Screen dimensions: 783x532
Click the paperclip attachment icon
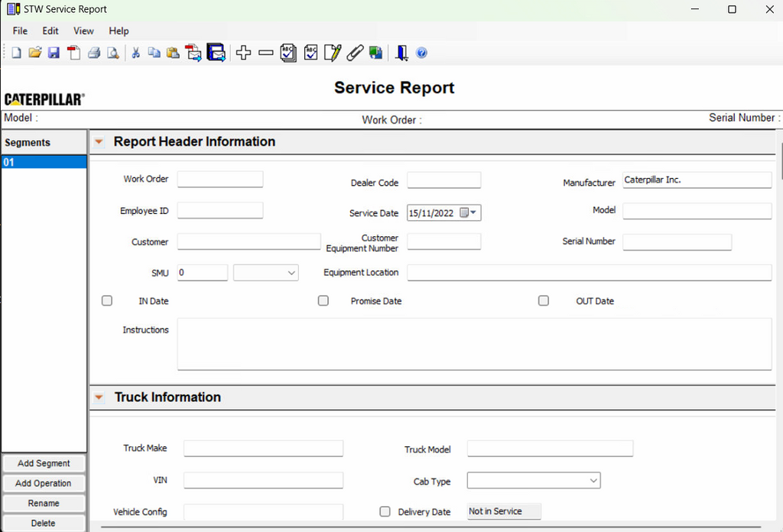354,53
